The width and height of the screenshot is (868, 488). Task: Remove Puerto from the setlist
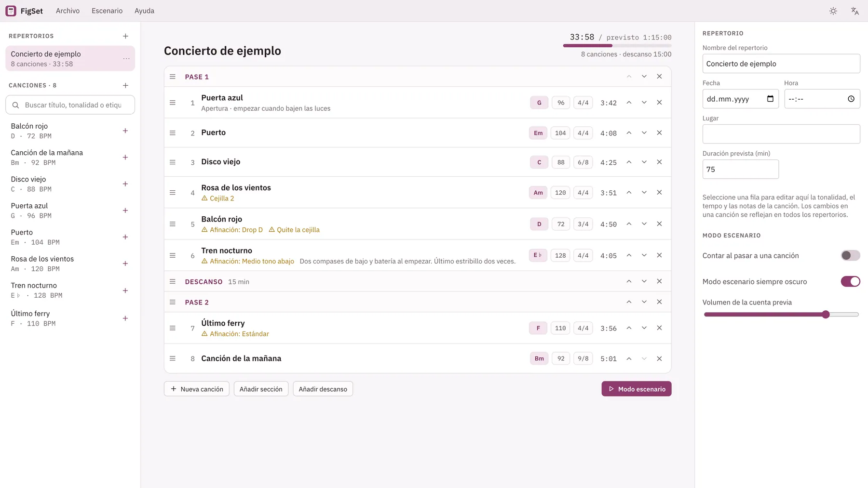(x=659, y=133)
